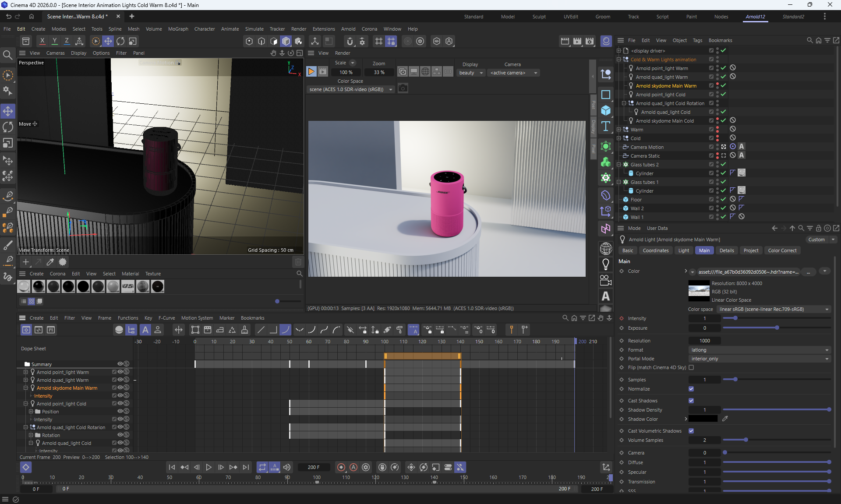Go to the start of the animation
The image size is (841, 504).
[172, 467]
